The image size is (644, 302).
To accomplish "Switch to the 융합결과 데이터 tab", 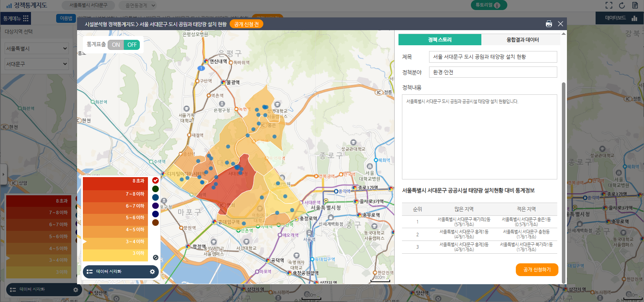I will [522, 40].
